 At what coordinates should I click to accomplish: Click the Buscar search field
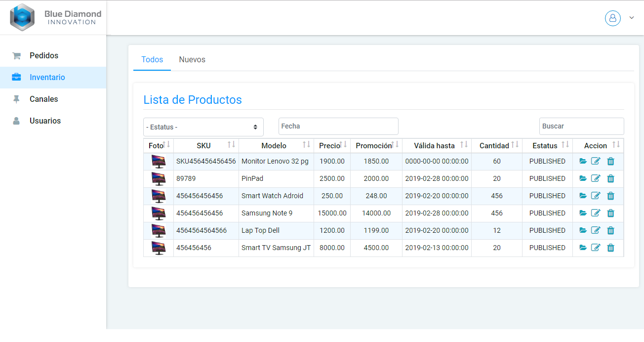[x=581, y=126]
